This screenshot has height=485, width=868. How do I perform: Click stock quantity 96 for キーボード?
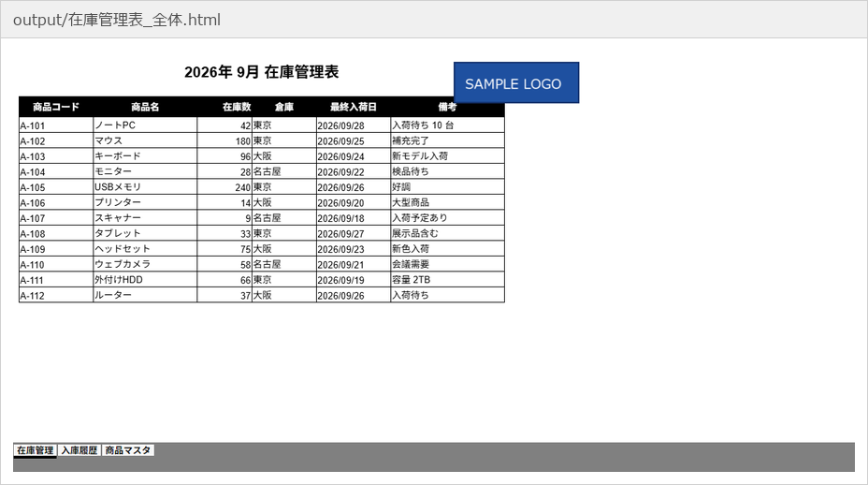(224, 156)
